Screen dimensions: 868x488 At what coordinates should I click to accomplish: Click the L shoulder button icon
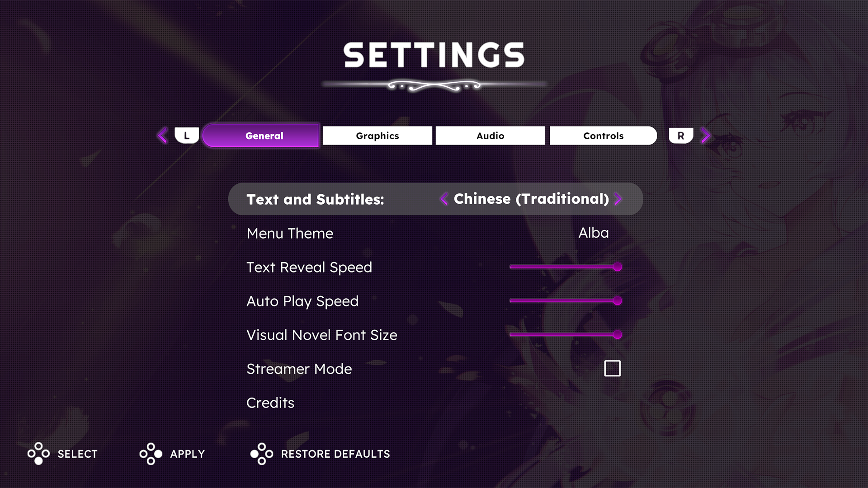coord(187,136)
